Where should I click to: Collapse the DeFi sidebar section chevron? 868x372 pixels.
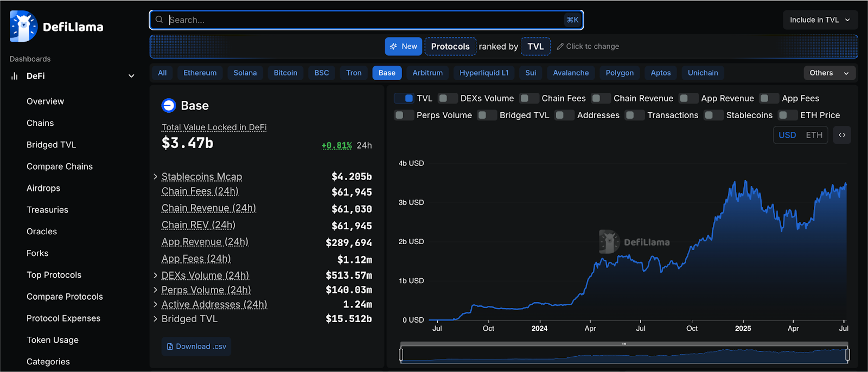[x=131, y=76]
